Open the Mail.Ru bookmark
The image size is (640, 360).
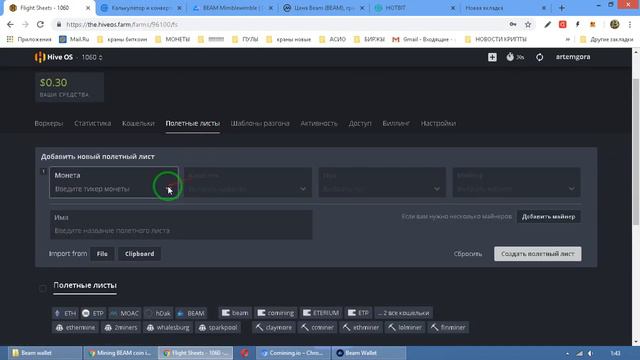(x=74, y=39)
